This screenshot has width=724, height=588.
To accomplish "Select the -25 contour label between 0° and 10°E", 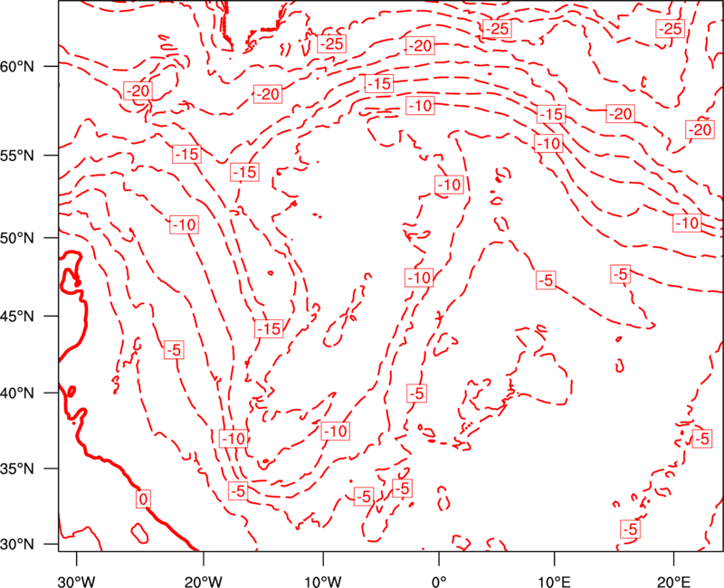I will 497,29.
